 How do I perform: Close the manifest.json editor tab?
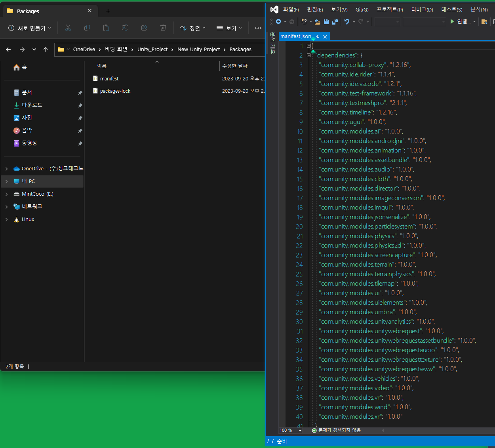point(325,36)
